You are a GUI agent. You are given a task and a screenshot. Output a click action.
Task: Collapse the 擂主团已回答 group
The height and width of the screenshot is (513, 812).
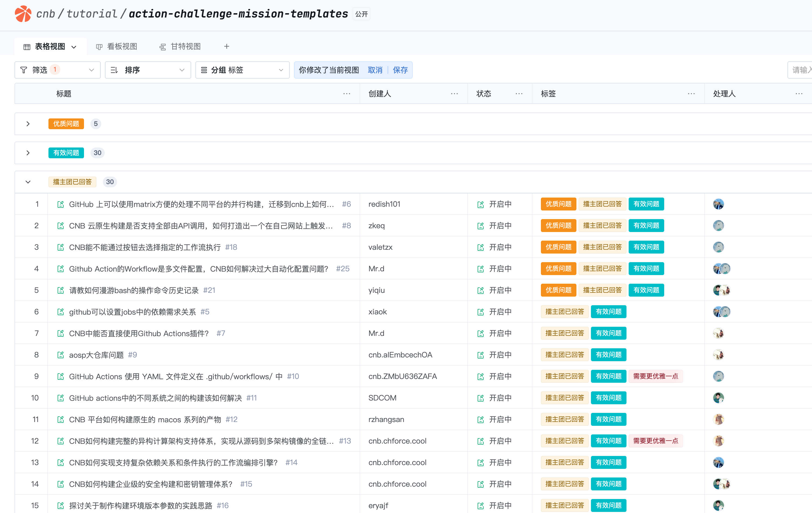(x=28, y=182)
